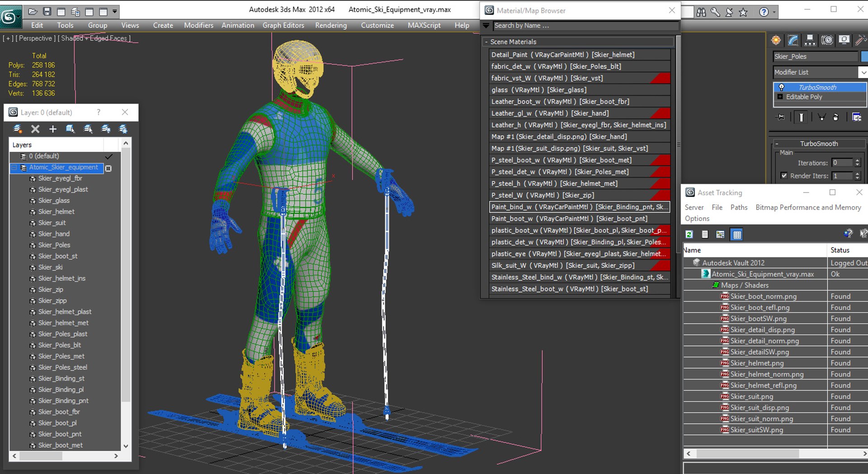Open the Edit menu
This screenshot has height=474, width=868.
pos(37,25)
